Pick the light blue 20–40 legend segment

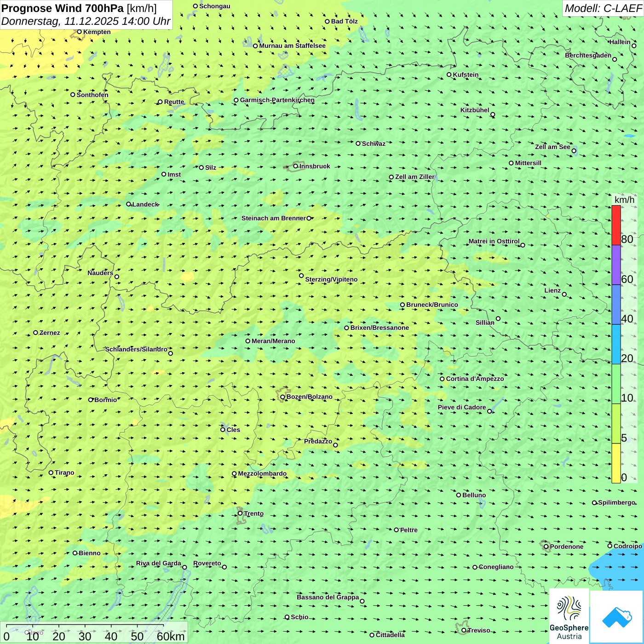(x=616, y=345)
